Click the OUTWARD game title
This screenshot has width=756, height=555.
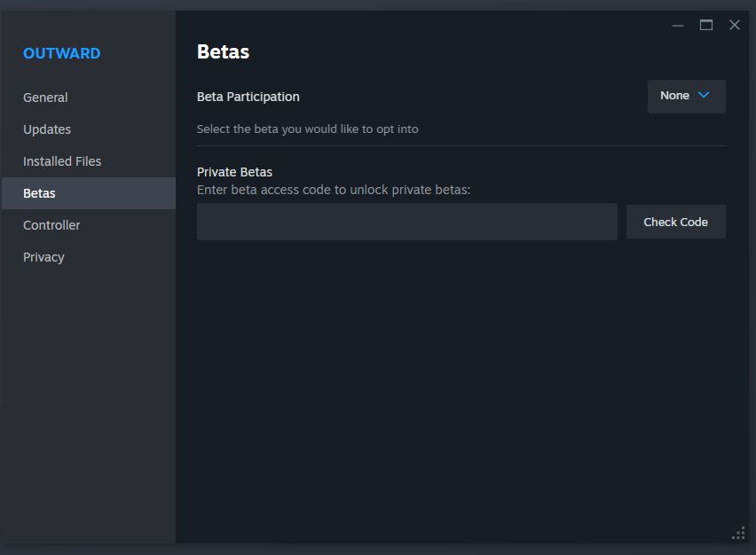click(61, 53)
